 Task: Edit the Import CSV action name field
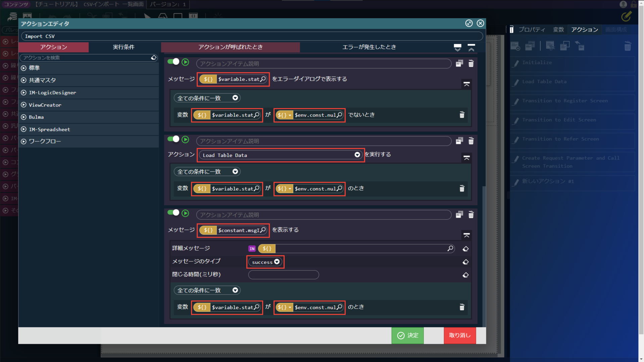pyautogui.click(x=252, y=36)
